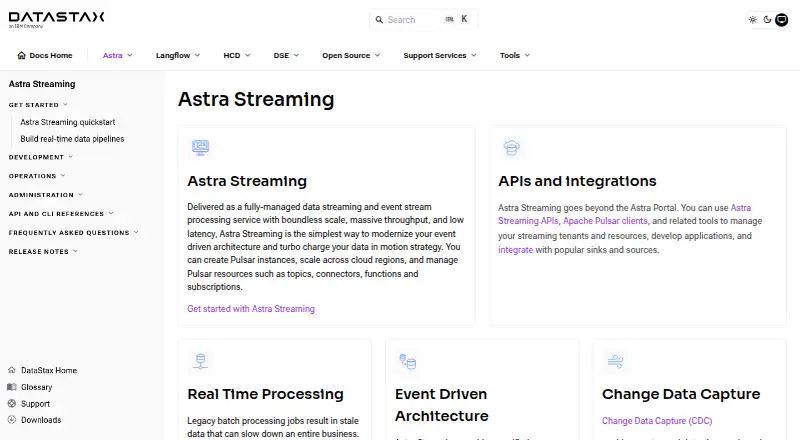
Task: Click the Glossary book icon
Action: tap(12, 387)
